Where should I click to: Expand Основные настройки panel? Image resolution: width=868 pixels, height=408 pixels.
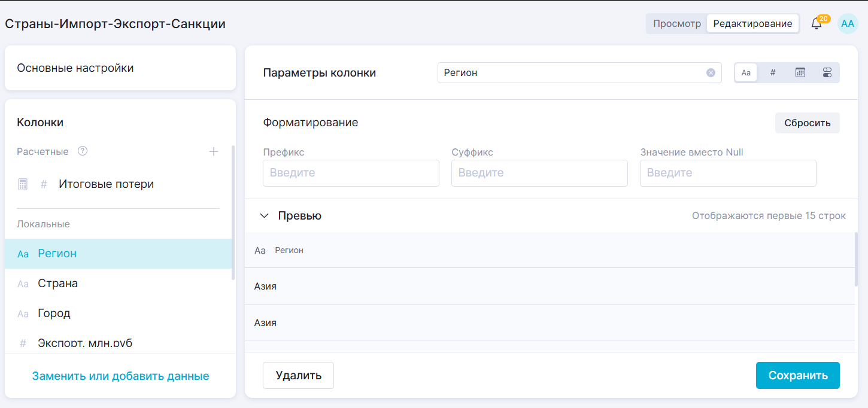point(120,68)
